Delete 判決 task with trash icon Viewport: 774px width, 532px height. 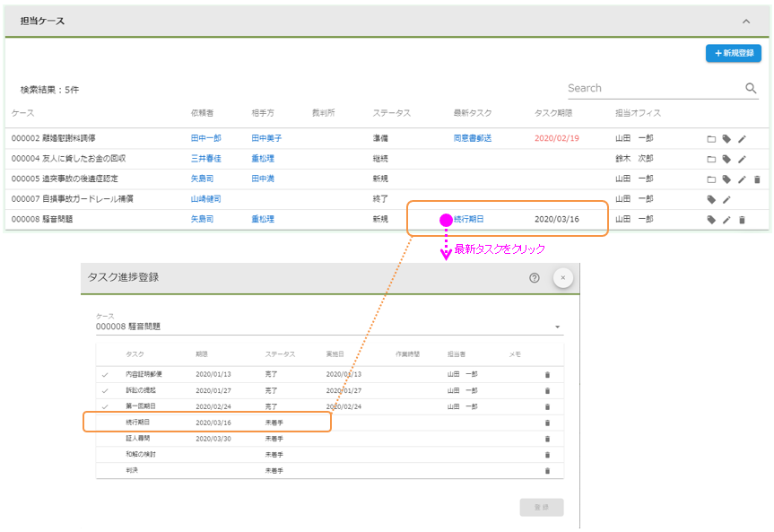tap(547, 470)
